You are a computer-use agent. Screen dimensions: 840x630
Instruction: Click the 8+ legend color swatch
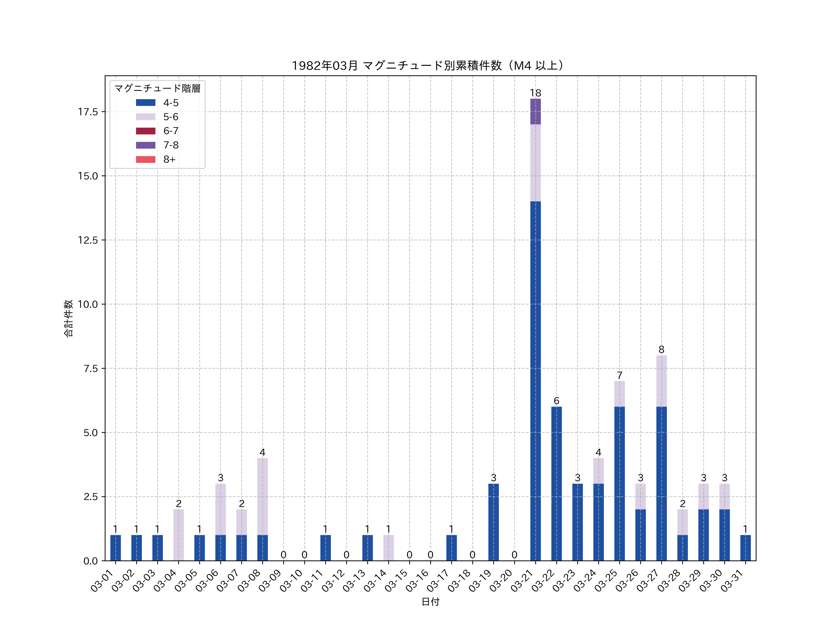point(145,160)
